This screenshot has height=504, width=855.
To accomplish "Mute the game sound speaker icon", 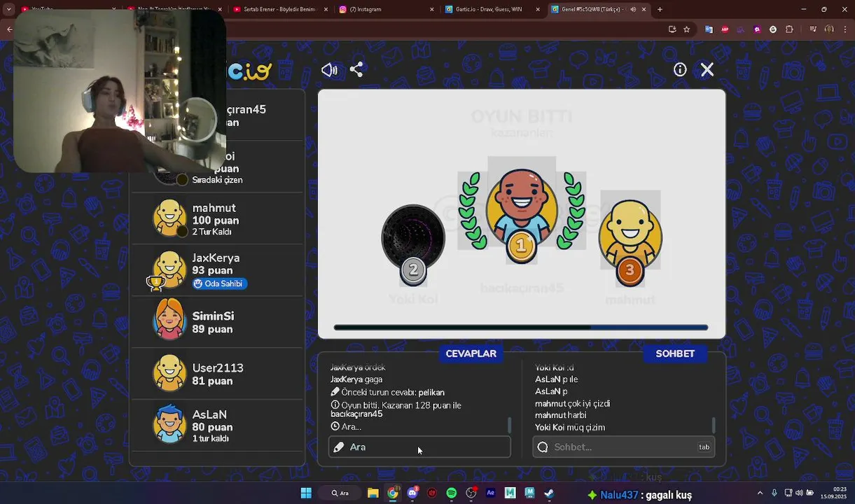I will tap(329, 69).
